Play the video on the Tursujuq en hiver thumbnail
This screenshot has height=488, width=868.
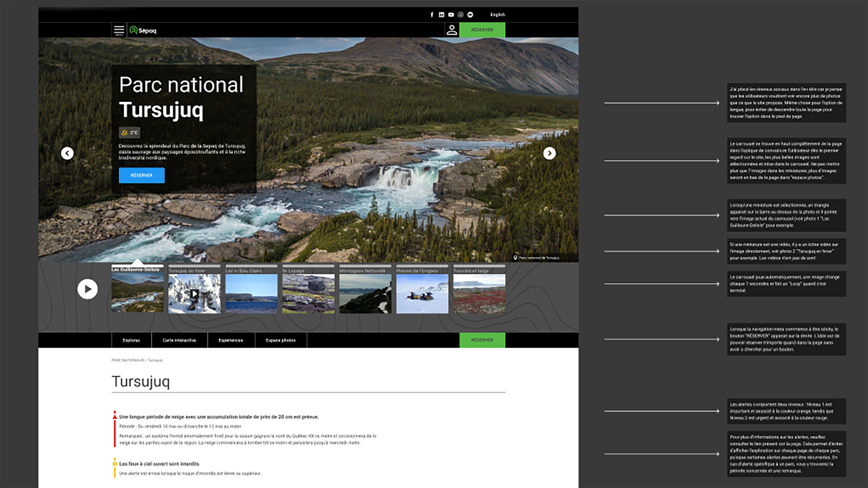pos(194,293)
